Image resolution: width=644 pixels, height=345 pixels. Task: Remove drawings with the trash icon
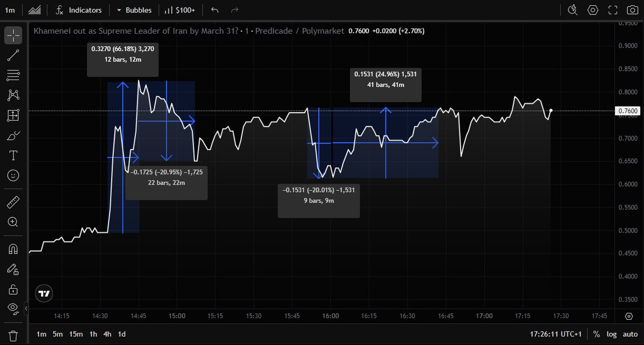click(13, 336)
